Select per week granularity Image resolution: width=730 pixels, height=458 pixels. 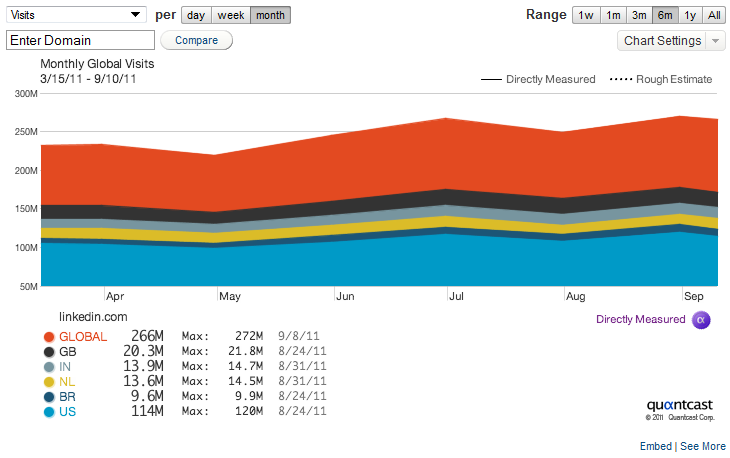(x=231, y=15)
